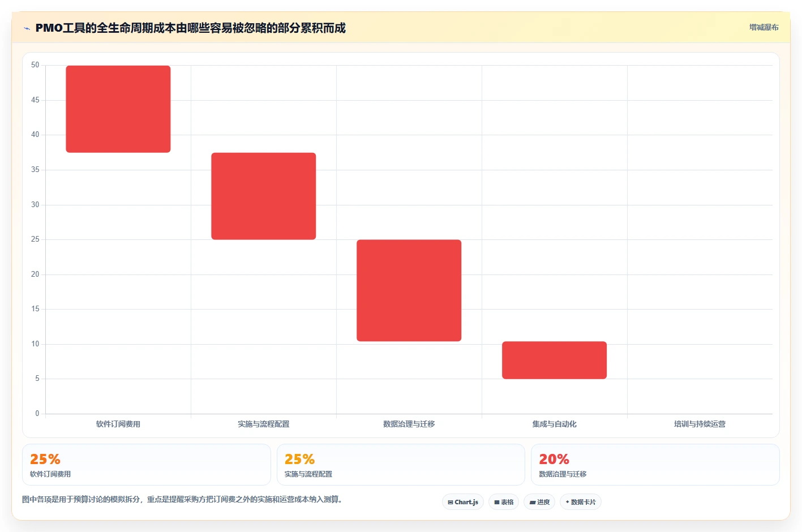Viewport: 802px width, 532px height.
Task: Click the 实施与流程配置 axis label
Action: 264,424
